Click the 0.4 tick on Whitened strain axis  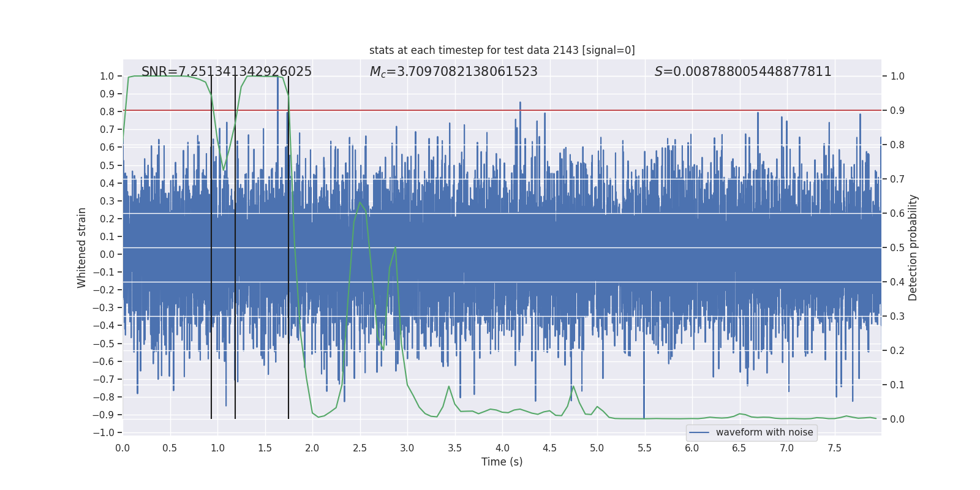click(x=107, y=183)
